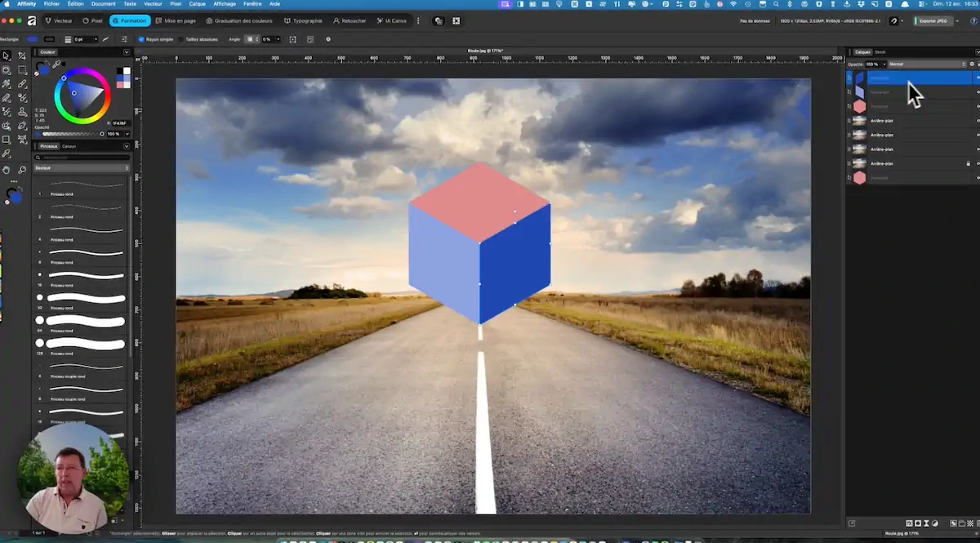Select the Zoom magnifier tool
This screenshot has width=980, height=543.
pos(22,169)
